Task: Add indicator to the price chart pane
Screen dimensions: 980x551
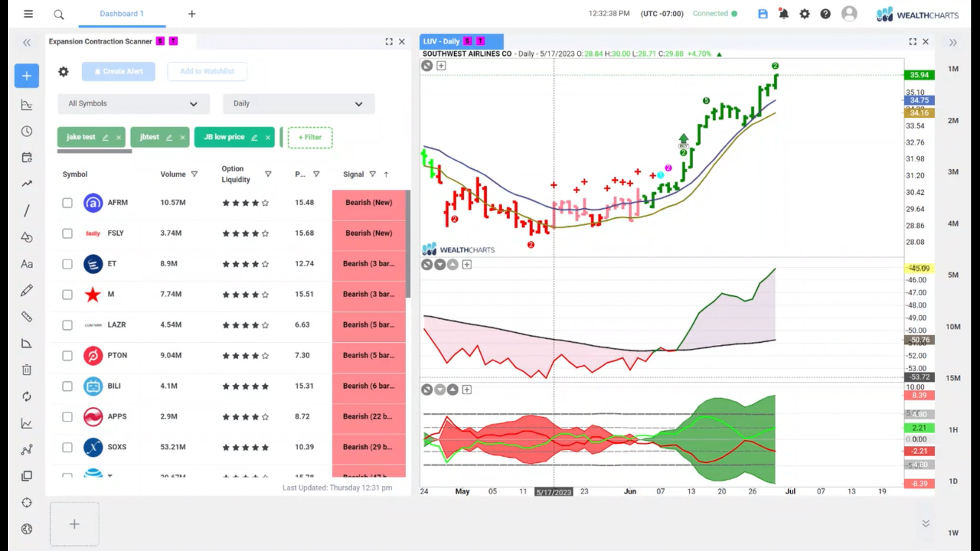Action: coord(441,65)
